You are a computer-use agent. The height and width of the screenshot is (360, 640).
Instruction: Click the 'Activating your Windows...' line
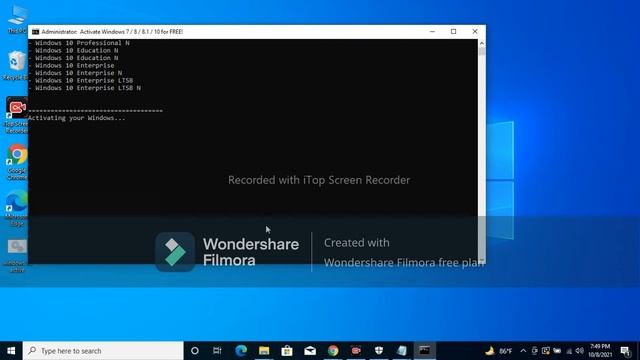(x=77, y=118)
